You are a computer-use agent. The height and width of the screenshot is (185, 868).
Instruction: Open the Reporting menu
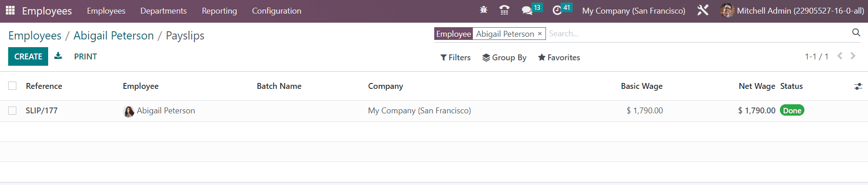point(219,11)
